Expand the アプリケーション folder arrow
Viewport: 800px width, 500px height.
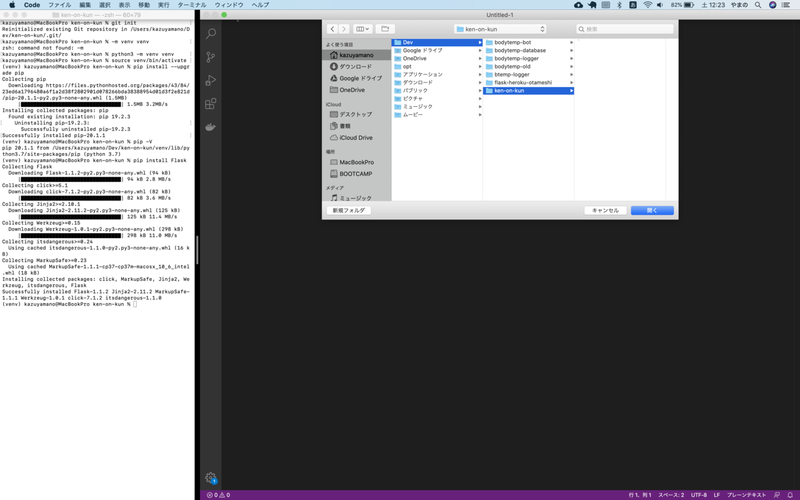click(x=480, y=74)
